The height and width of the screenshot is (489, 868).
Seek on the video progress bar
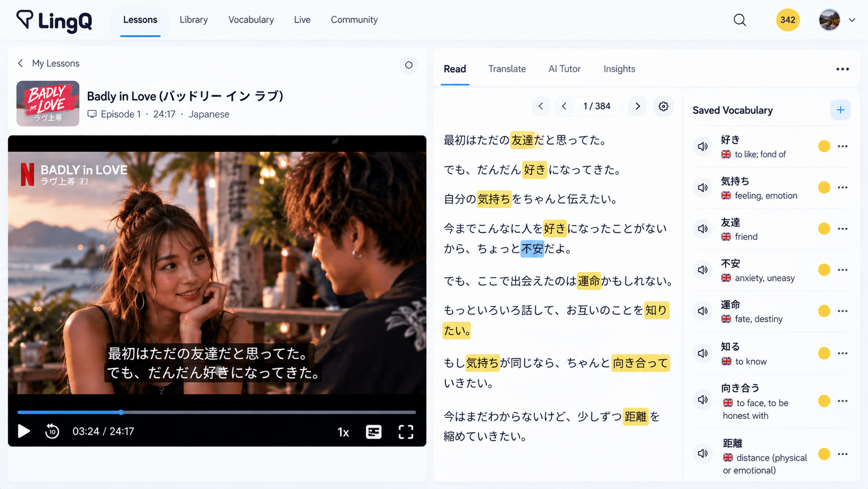pos(216,412)
